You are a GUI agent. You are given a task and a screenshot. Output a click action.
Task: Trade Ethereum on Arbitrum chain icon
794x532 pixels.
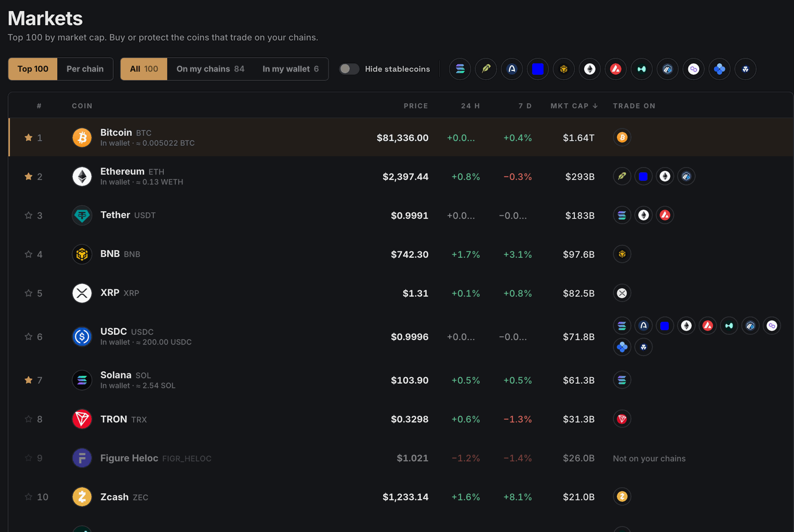(686, 176)
